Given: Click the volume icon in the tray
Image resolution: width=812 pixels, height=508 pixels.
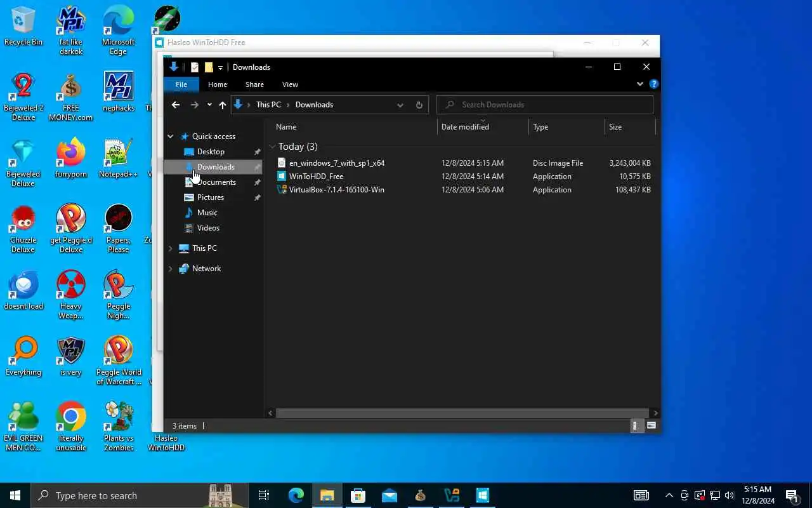Looking at the screenshot, I should tap(730, 495).
